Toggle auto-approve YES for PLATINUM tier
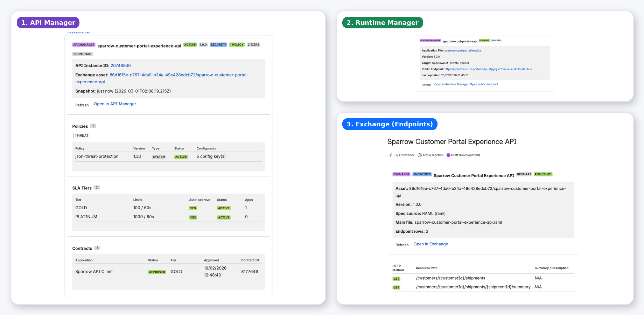Screen dimensions: 644x315 (193, 217)
